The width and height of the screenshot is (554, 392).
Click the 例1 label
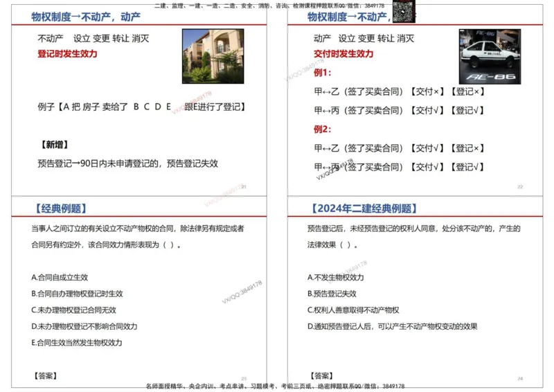(322, 73)
